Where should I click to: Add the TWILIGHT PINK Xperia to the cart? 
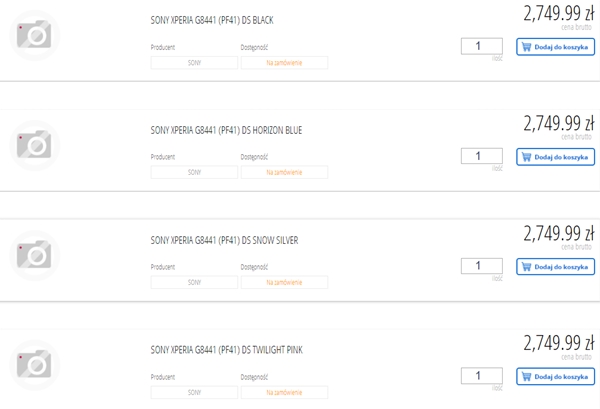point(555,376)
